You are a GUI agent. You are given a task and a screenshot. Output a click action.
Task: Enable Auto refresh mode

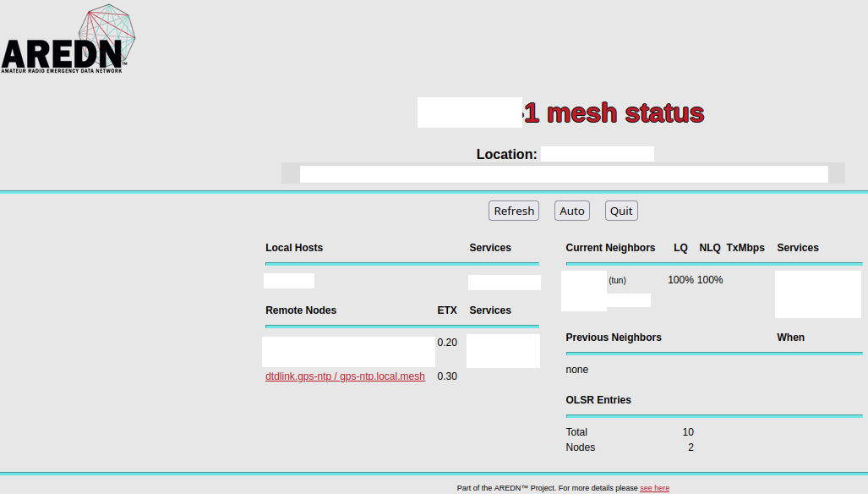coord(572,211)
